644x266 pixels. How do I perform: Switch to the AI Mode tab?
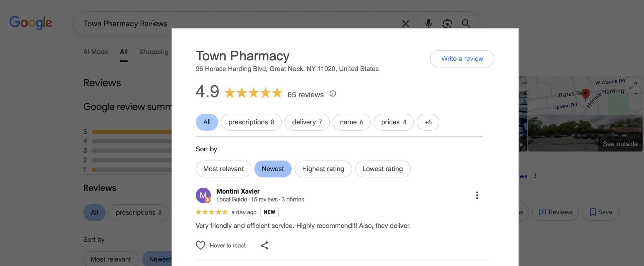tap(96, 52)
